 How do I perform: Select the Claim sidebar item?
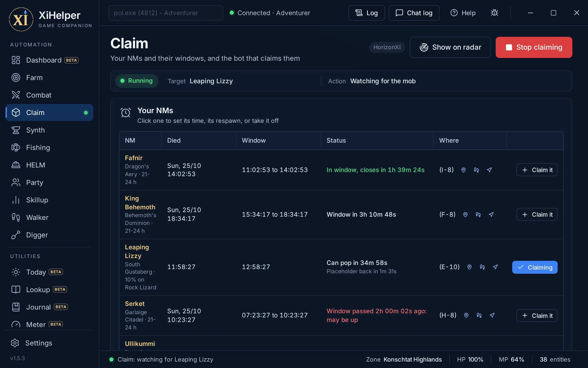point(49,112)
